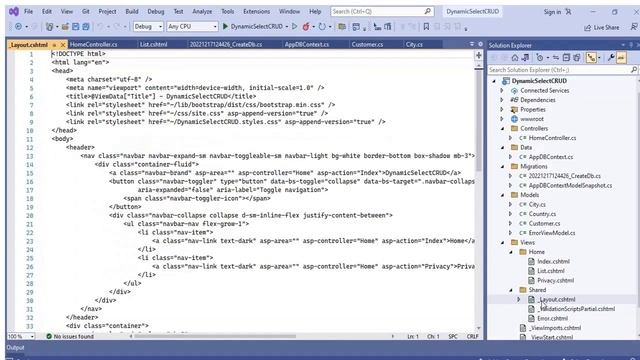
Task: Click the Navigate Backward toolbar icon
Action: (x=18, y=27)
